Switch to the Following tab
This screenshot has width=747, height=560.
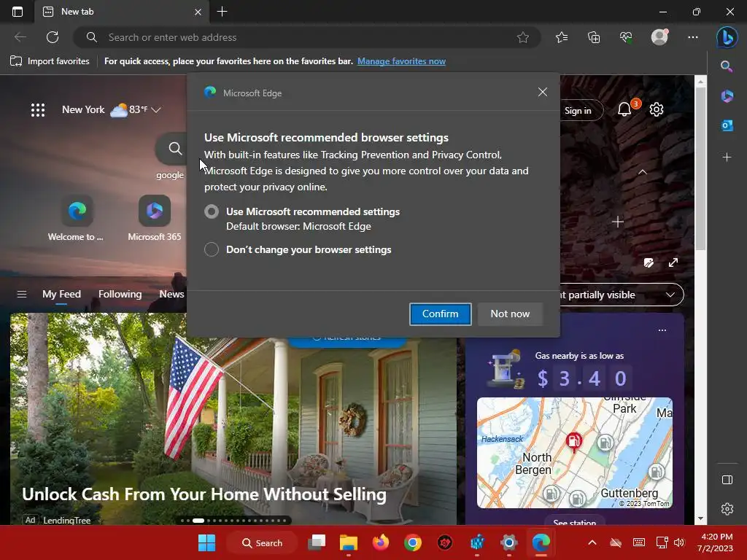[x=120, y=295]
